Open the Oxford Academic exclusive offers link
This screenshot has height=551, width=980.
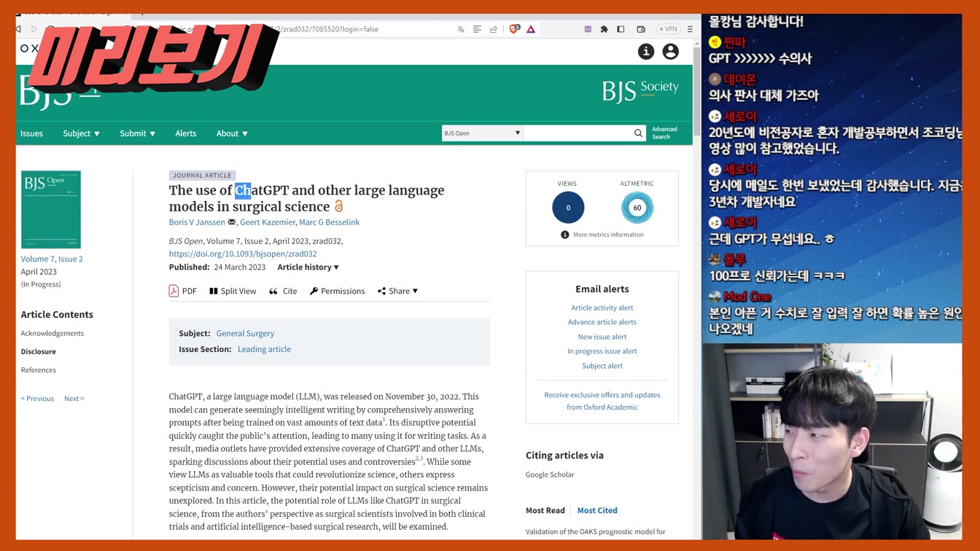coord(602,401)
